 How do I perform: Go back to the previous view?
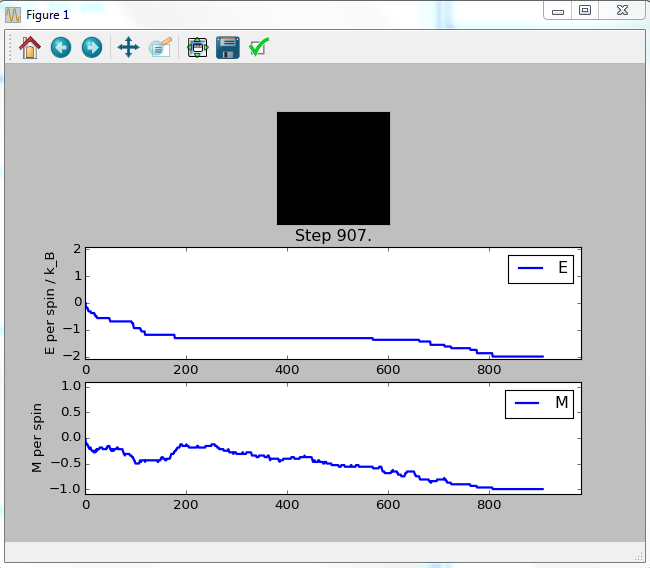61,47
